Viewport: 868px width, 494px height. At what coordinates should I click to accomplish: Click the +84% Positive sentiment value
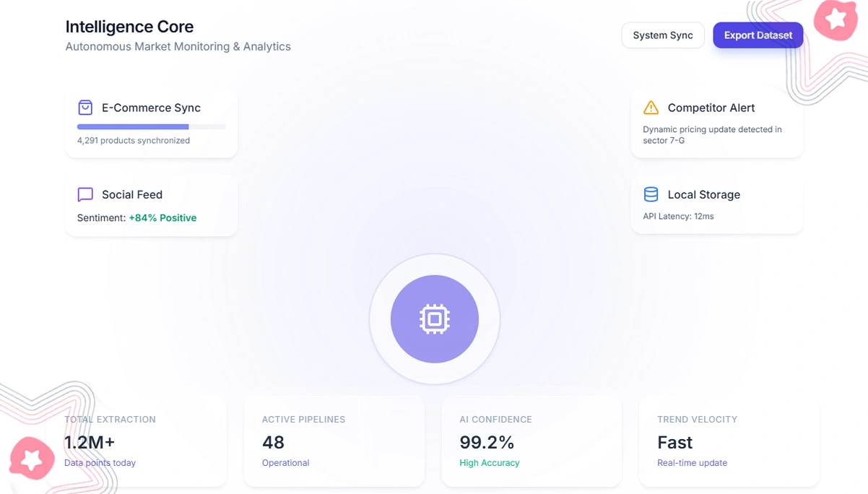coord(162,217)
